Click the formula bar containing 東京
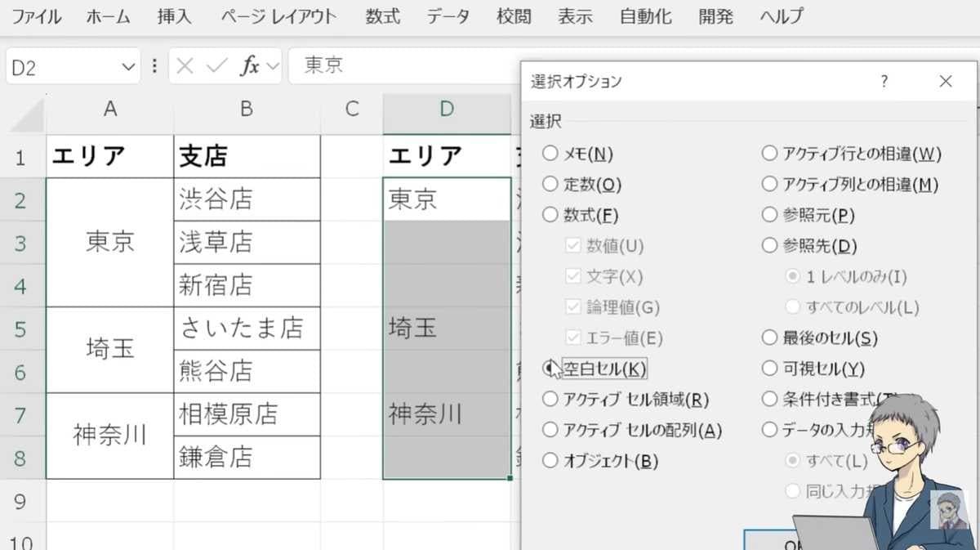The width and height of the screenshot is (980, 550). pyautogui.click(x=404, y=66)
